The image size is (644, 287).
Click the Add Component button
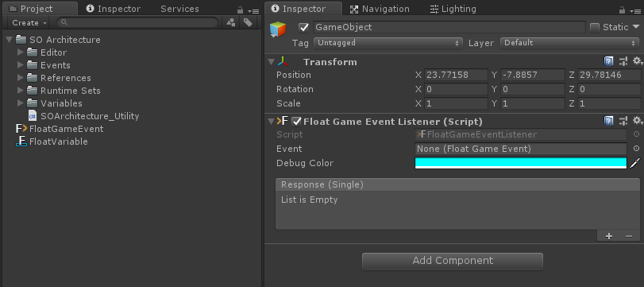[453, 261]
